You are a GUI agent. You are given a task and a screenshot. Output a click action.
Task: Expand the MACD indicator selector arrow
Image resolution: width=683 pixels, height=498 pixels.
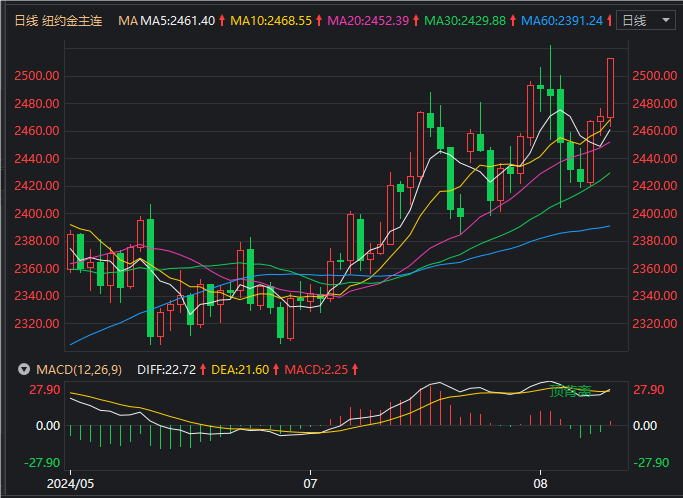[x=23, y=369]
